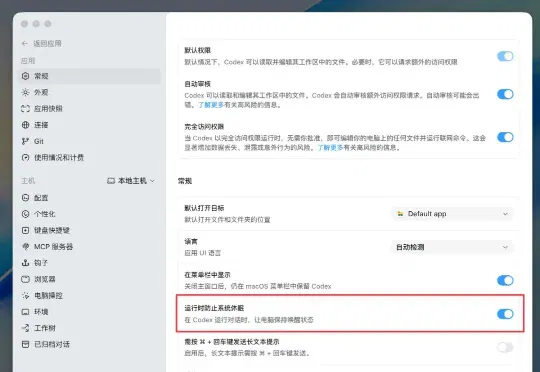540x372 pixels.
Task: Click the 应用 sidebar section label
Action: tap(28, 61)
